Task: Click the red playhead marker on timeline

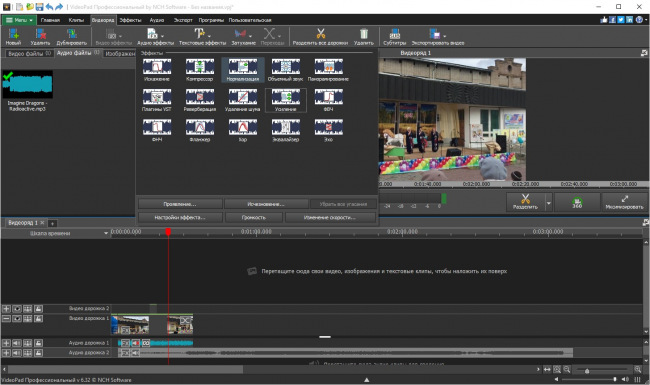Action: pyautogui.click(x=168, y=232)
